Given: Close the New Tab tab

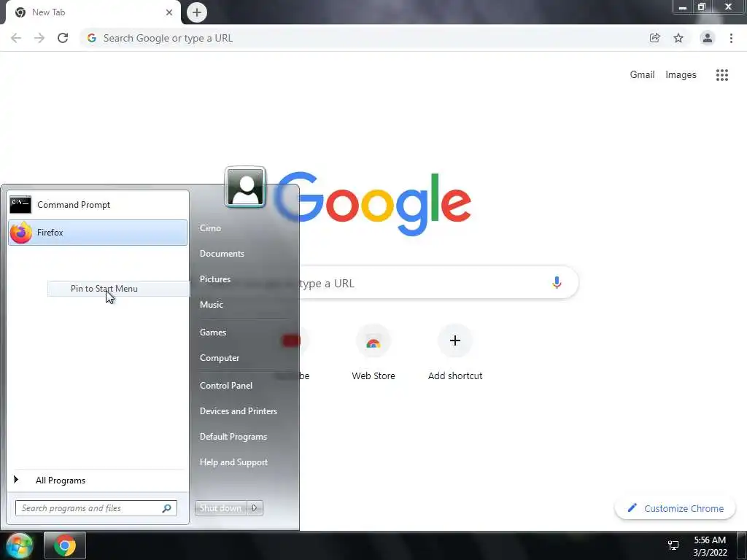Looking at the screenshot, I should [x=169, y=12].
